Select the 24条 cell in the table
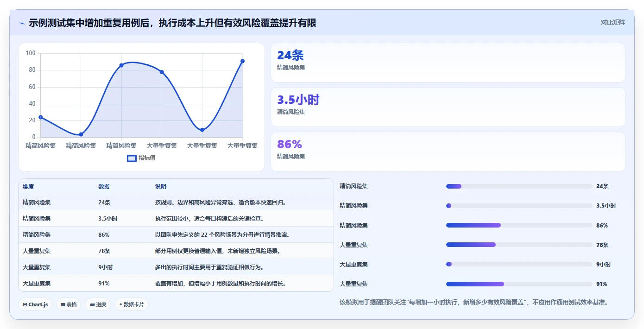The height and width of the screenshot is (329, 644). pos(104,202)
